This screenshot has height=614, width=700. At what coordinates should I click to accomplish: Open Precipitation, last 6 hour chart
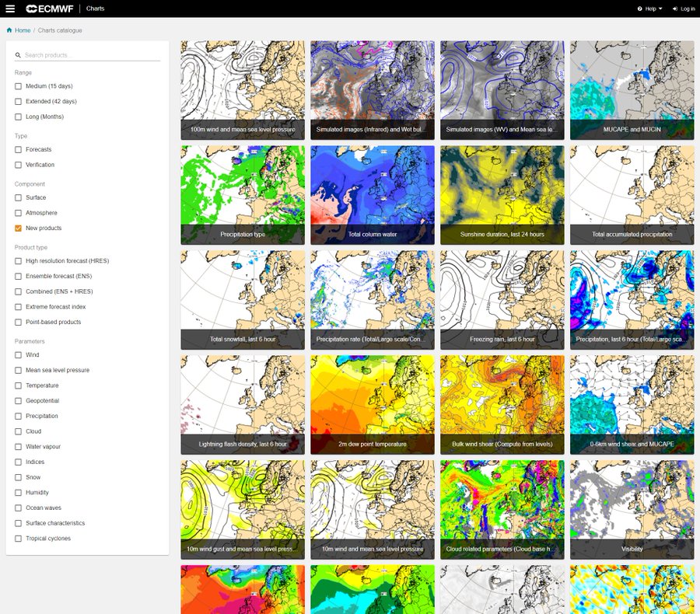(632, 300)
